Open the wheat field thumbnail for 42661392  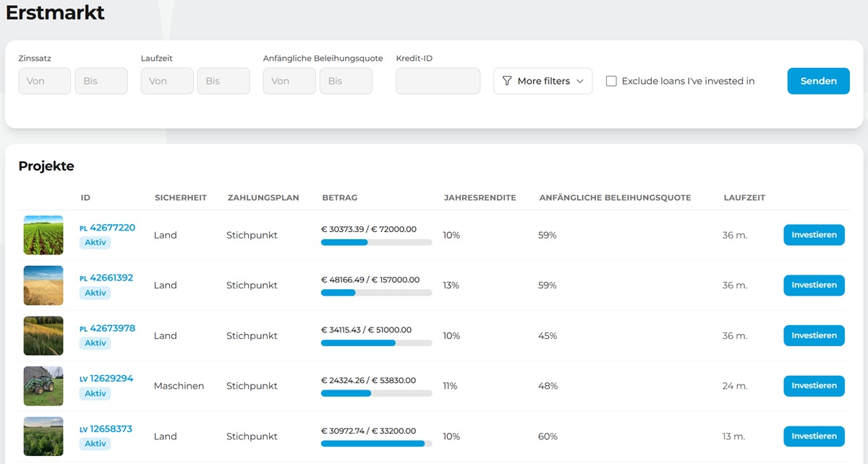click(43, 285)
